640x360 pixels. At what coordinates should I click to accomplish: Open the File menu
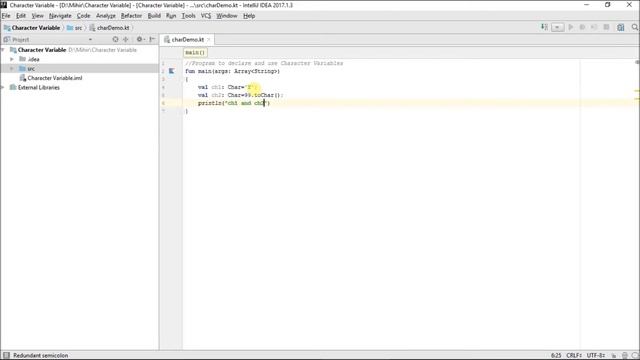coord(6,16)
